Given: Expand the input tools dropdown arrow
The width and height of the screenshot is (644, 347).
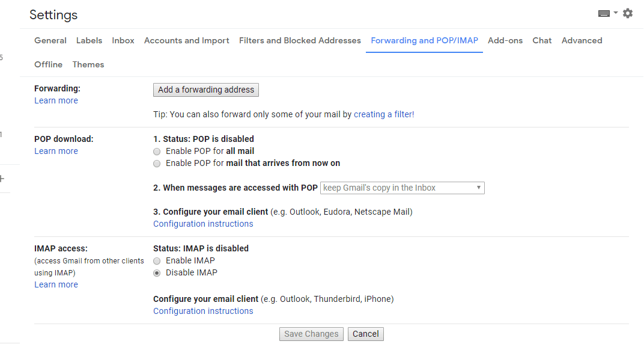Looking at the screenshot, I should 616,13.
